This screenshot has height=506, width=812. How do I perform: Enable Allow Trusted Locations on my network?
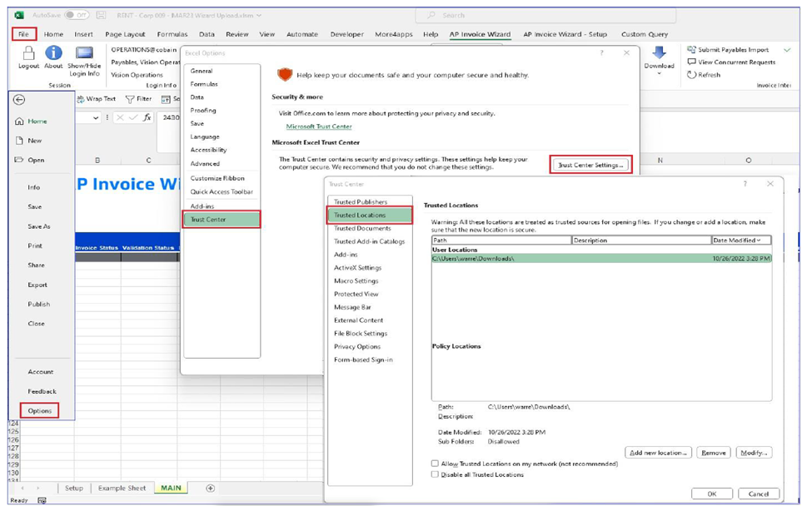435,464
